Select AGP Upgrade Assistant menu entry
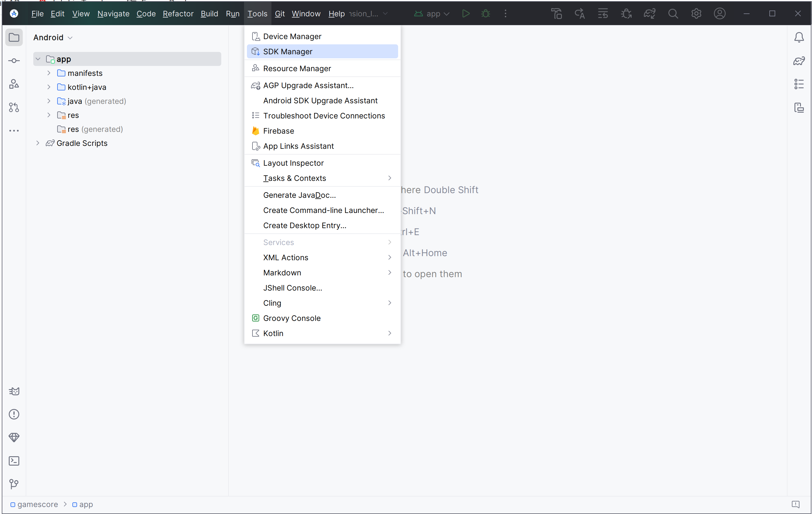Viewport: 812px width, 514px height. 322,85
